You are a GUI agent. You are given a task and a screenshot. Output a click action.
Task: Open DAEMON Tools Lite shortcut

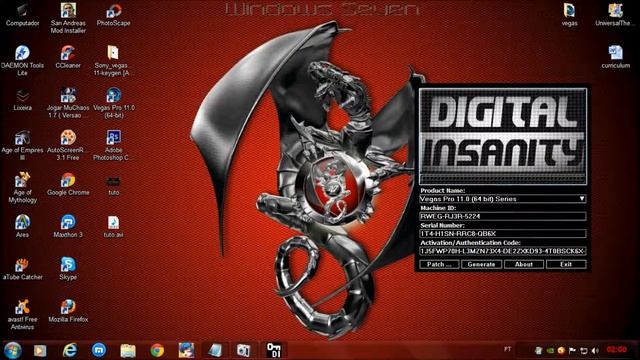pos(22,60)
